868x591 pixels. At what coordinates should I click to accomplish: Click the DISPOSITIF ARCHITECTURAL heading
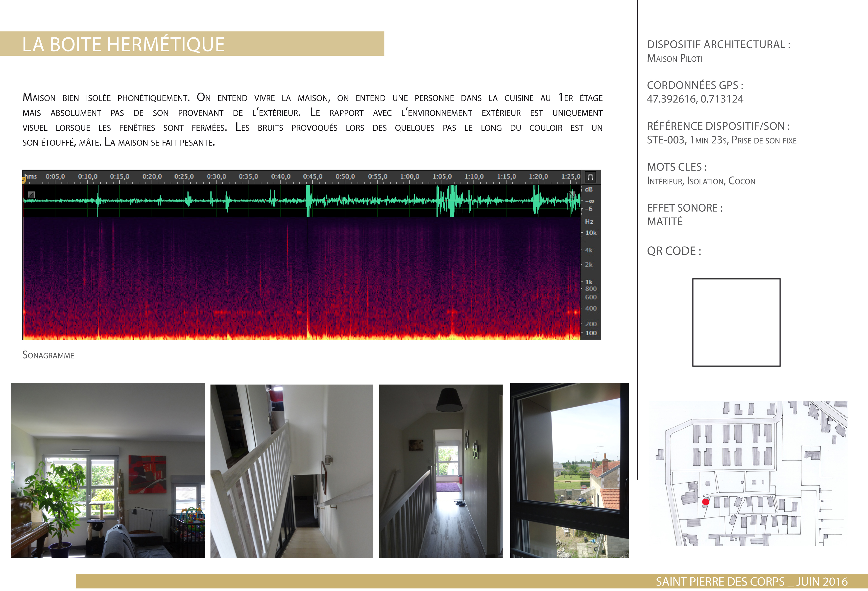point(719,45)
